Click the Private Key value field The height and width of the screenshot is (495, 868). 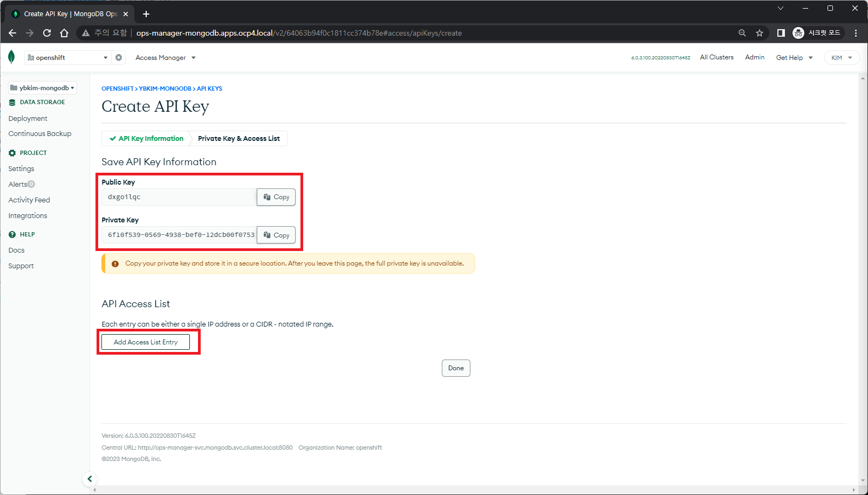click(x=179, y=235)
